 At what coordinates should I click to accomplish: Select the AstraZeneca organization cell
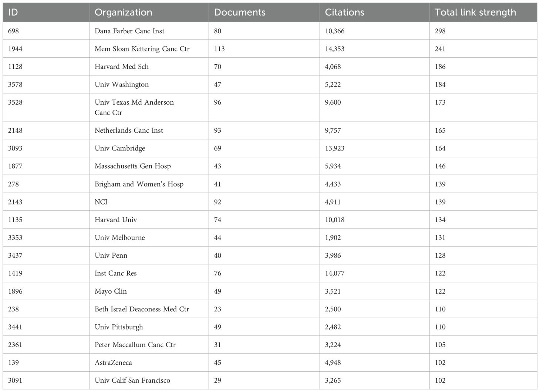tap(149, 362)
